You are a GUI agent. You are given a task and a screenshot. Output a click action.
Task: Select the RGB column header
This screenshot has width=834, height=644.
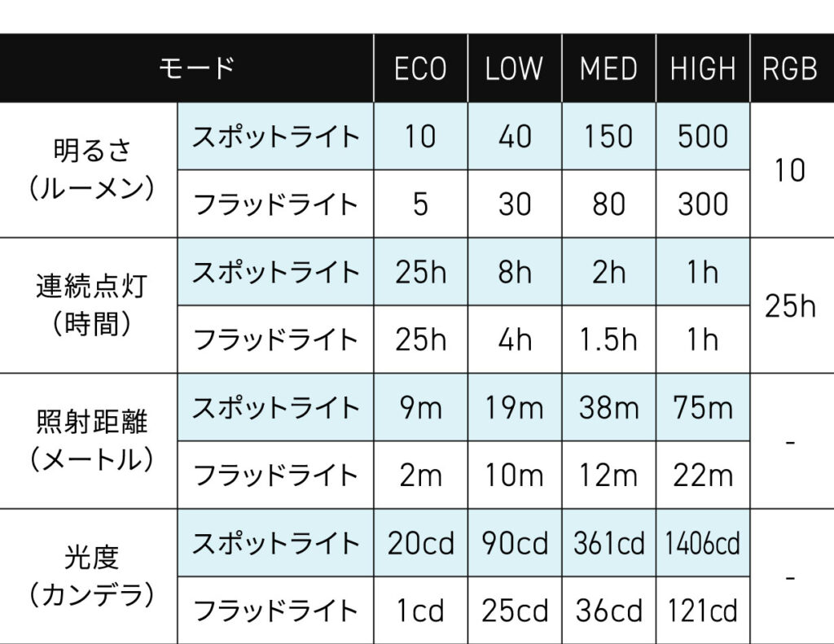790,68
